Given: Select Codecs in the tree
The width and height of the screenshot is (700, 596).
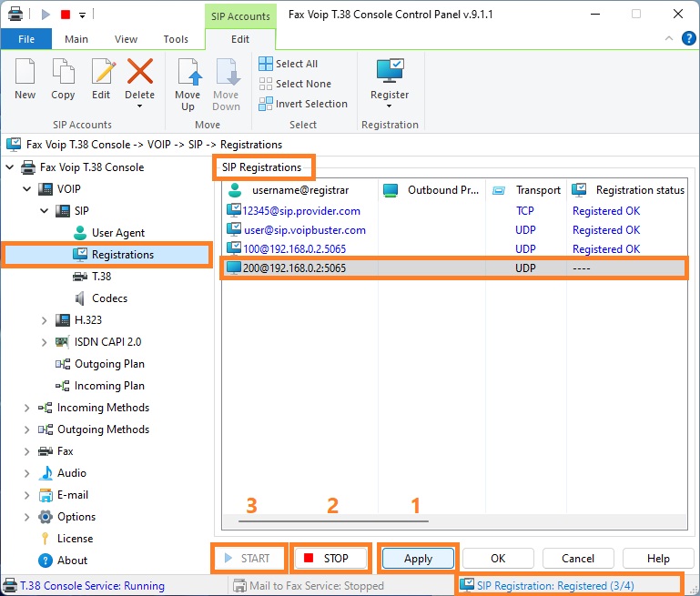Looking at the screenshot, I should point(109,298).
